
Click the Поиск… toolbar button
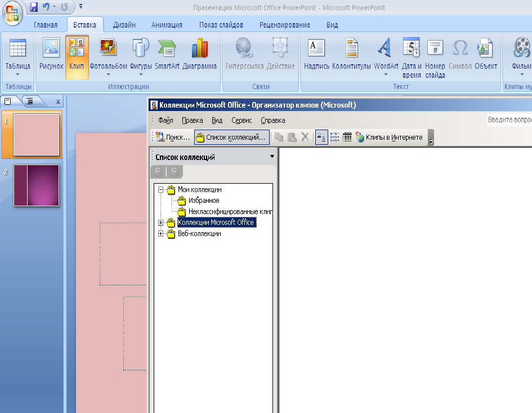(173, 137)
